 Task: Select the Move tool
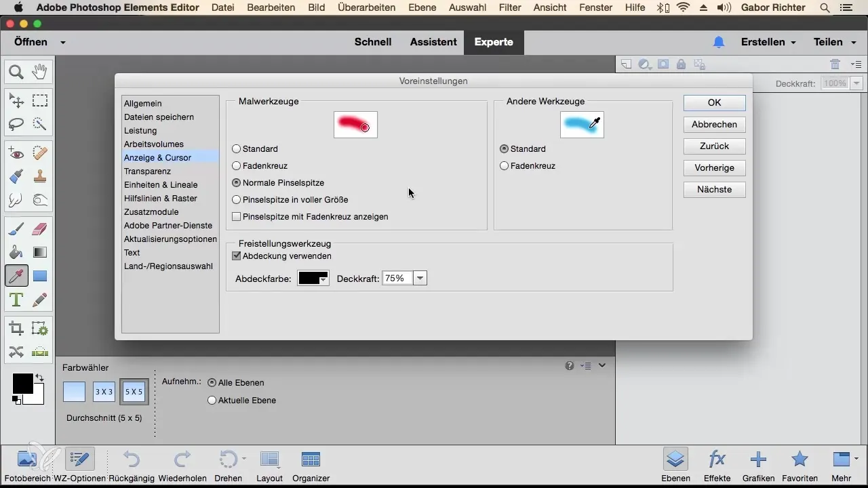[x=16, y=101]
